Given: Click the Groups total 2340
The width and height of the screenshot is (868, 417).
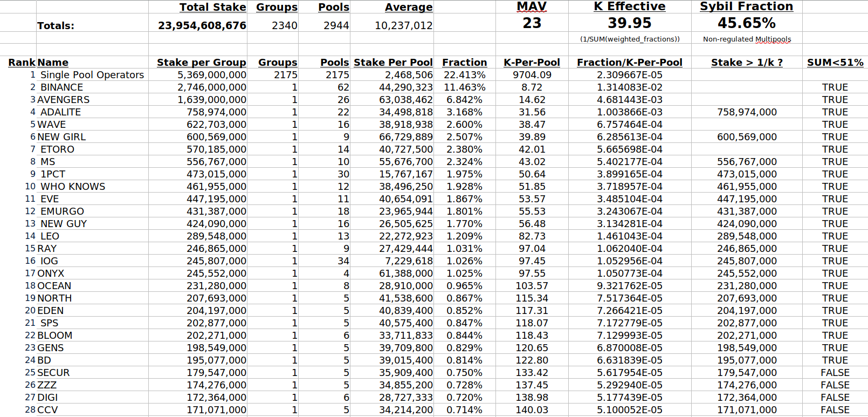Looking at the screenshot, I should tap(284, 25).
